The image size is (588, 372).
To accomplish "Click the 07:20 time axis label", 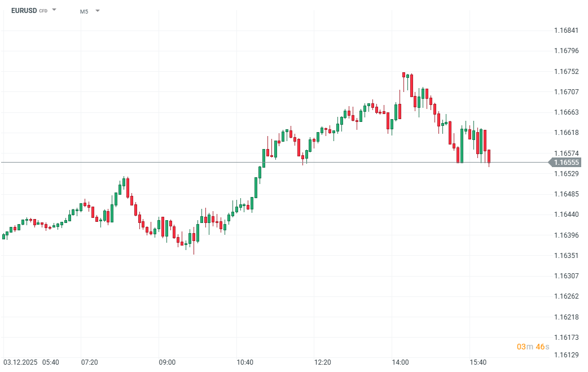I will pyautogui.click(x=89, y=362).
